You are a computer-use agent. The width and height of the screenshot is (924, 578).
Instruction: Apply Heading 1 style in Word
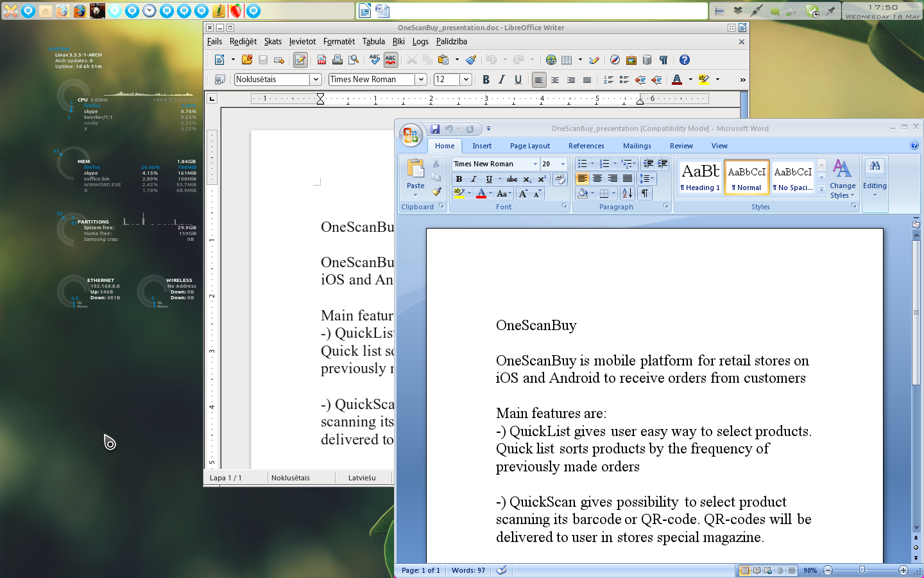[x=700, y=177]
